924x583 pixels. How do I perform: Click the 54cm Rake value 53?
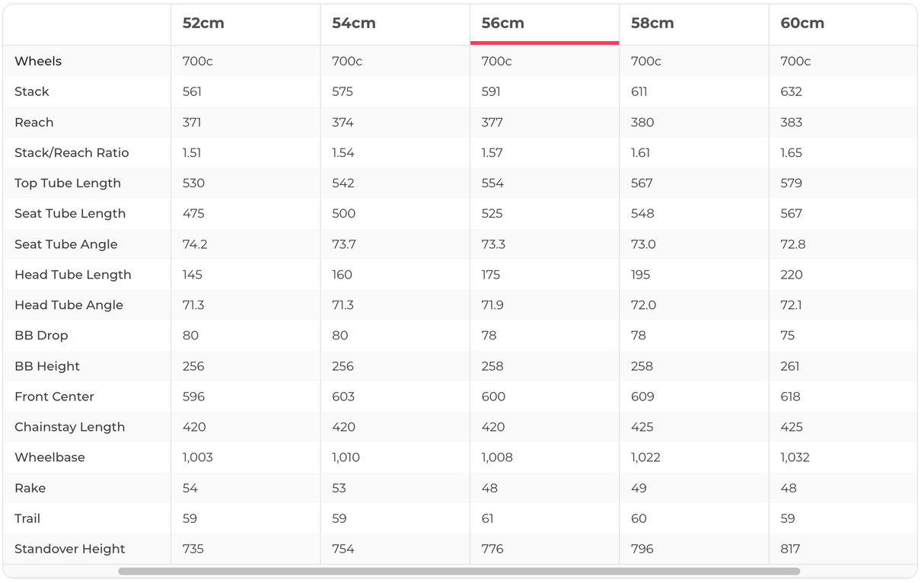coord(339,488)
